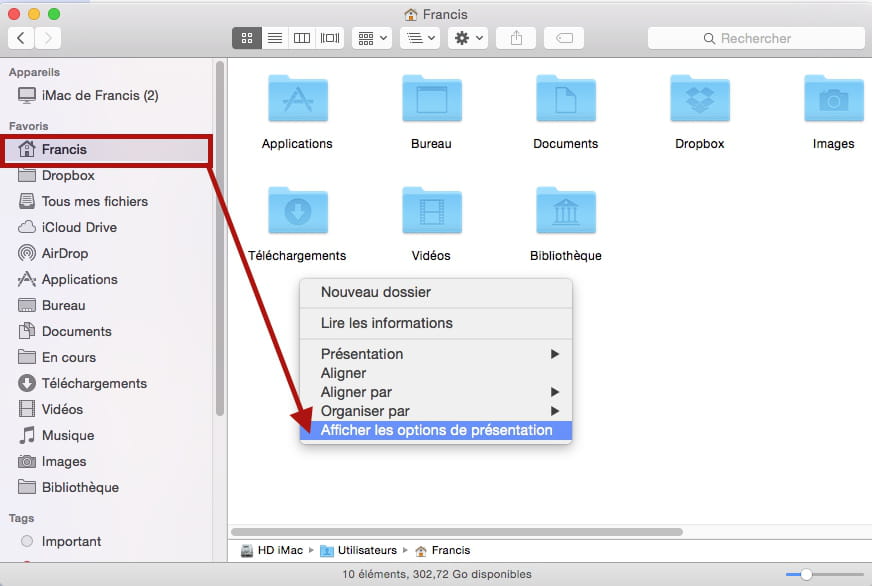Expand the Présentation submenu

(x=435, y=354)
